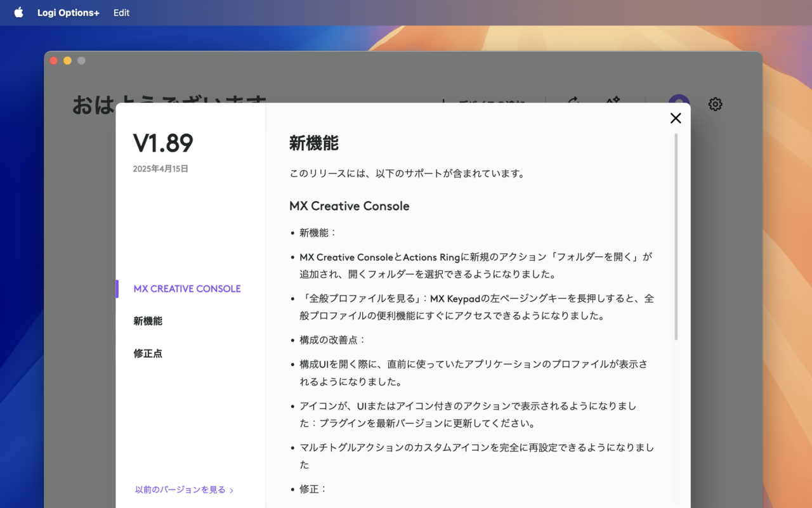The width and height of the screenshot is (812, 508).
Task: Click the red window close button
Action: pos(54,61)
